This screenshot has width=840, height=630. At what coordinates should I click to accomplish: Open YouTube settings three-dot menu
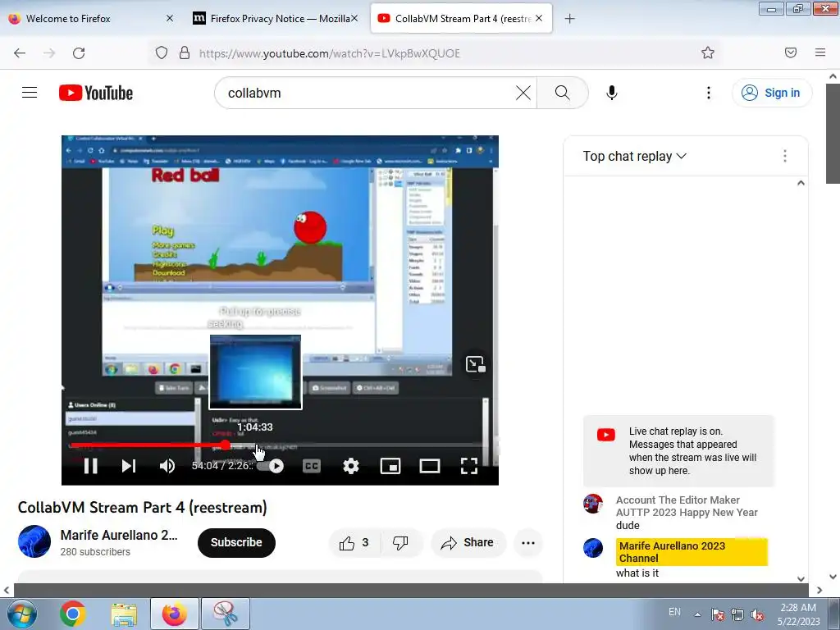(x=709, y=93)
